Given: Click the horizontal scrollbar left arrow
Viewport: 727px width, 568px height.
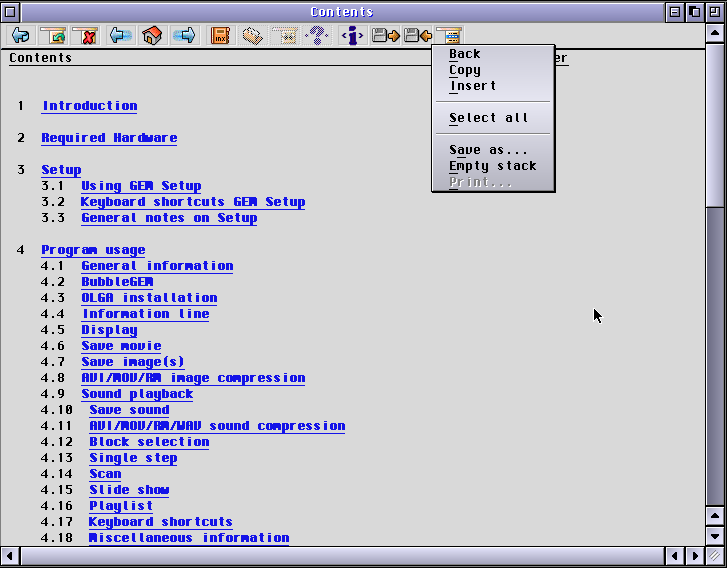Looking at the screenshot, I should (x=10, y=555).
